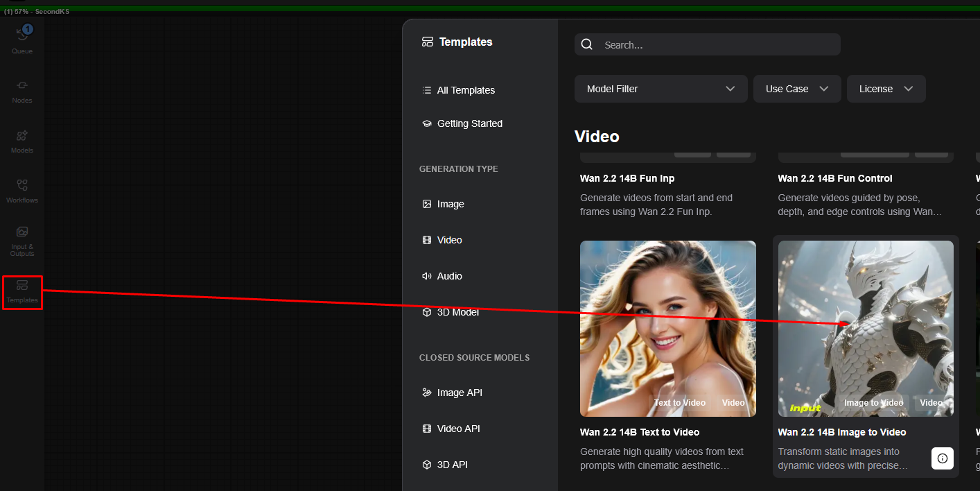
Task: Click Wan 2.2 14B Fun Control title
Action: (835, 178)
